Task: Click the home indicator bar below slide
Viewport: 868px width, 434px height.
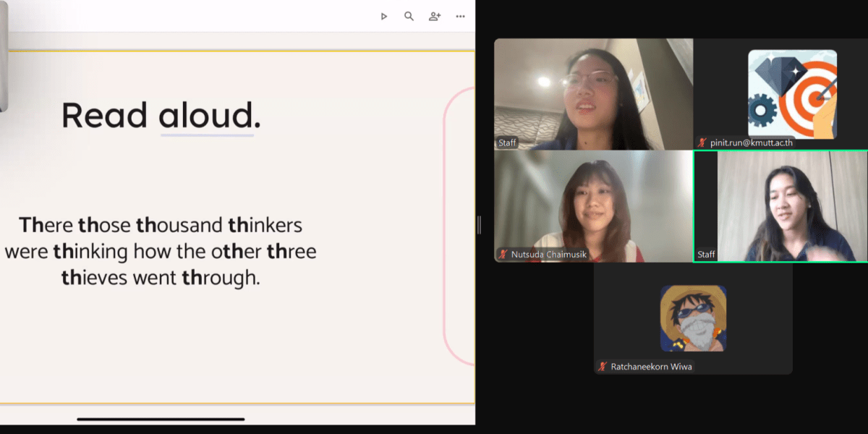Action: (161, 419)
